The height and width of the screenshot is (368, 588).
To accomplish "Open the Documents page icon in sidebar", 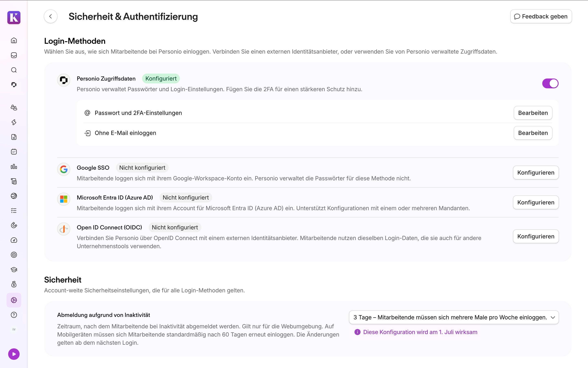I will tap(14, 137).
